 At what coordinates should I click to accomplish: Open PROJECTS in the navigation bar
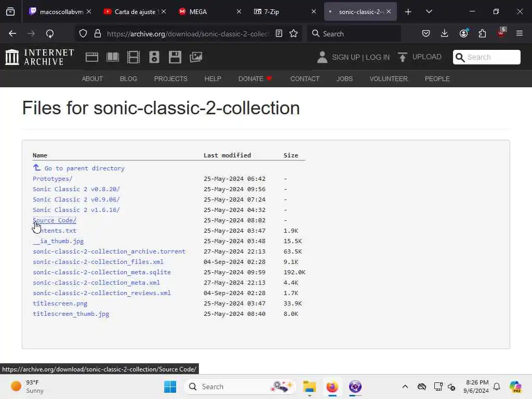click(x=170, y=79)
